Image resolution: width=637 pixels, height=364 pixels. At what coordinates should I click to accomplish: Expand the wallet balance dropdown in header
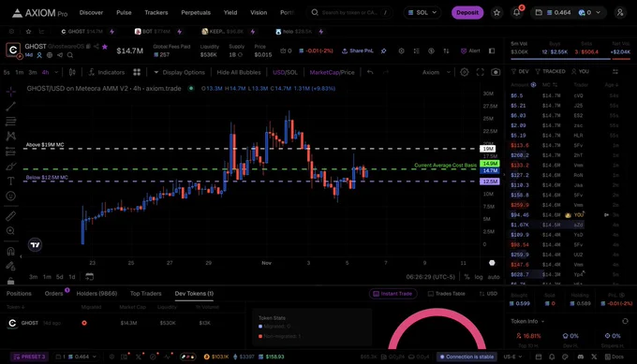tap(598, 12)
